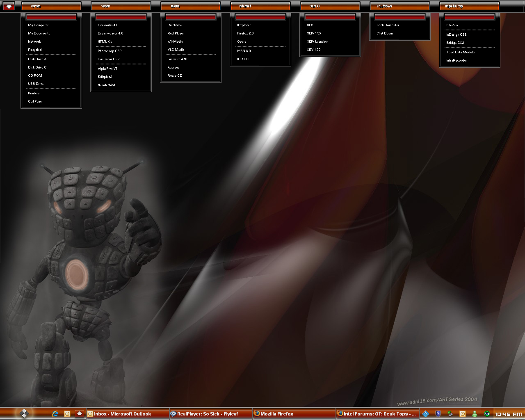Click the taskbar clock showing 10:45 AM
Screen dimensions: 525x420
[x=508, y=414]
